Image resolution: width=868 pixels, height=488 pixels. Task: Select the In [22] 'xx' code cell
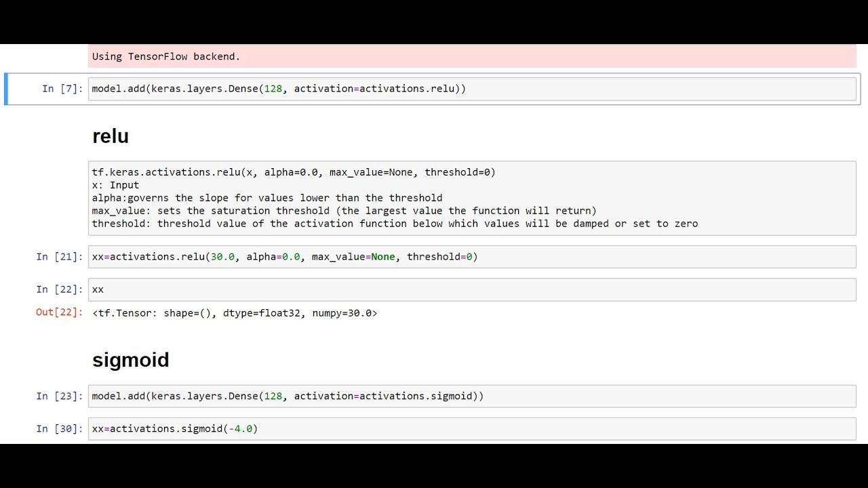pos(472,289)
